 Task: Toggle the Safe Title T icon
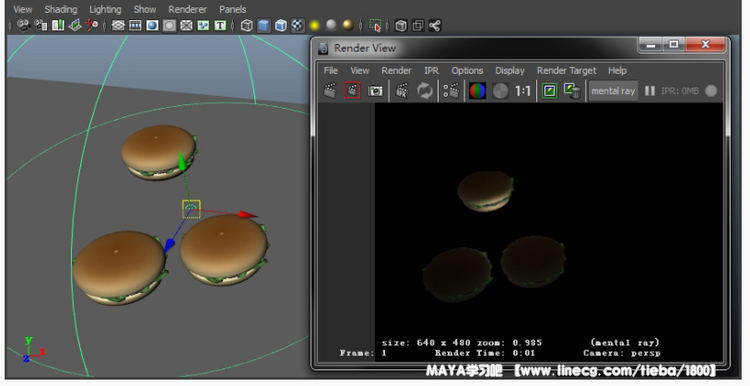pyautogui.click(x=220, y=25)
